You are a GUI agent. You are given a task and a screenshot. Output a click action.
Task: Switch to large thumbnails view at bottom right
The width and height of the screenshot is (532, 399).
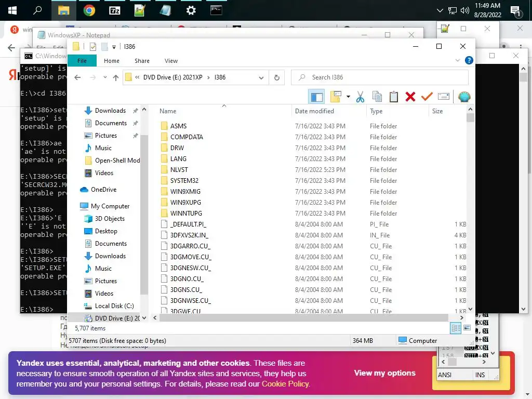[467, 328]
